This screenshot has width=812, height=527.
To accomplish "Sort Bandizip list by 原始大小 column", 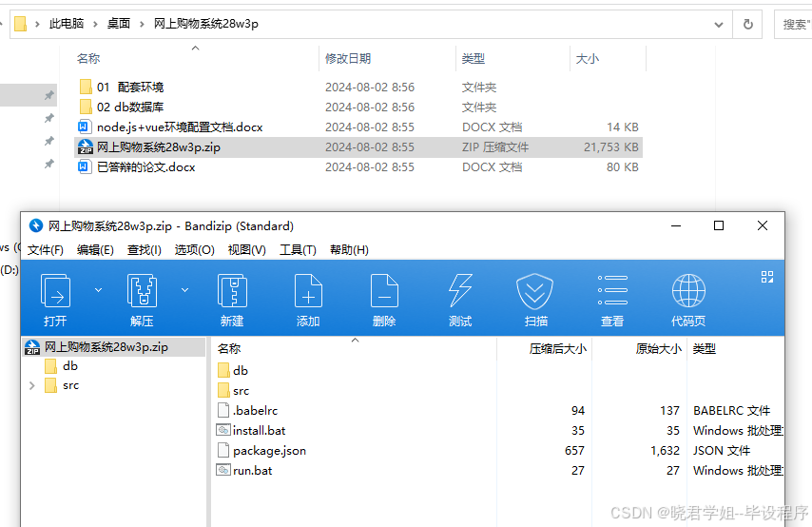I will coord(640,349).
